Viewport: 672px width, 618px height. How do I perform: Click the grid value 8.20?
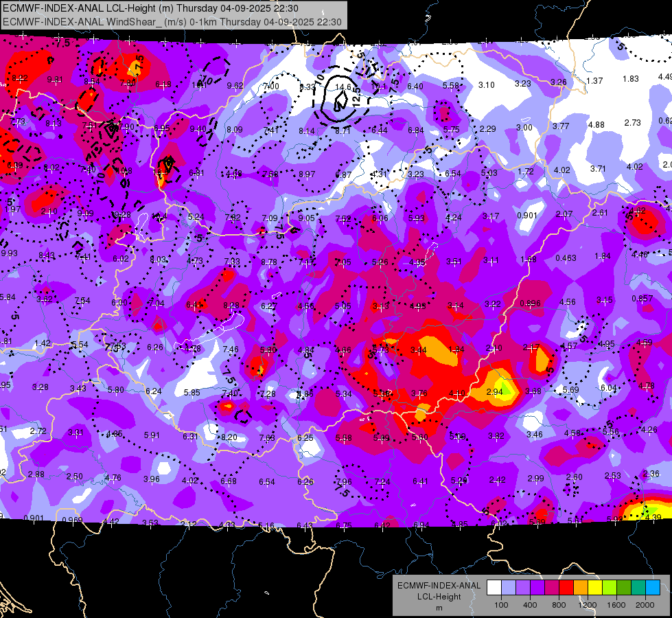[229, 437]
